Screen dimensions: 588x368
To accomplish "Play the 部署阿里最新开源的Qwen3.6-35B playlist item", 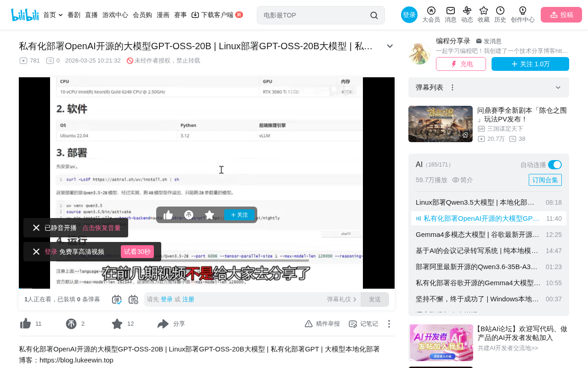I will 489,267.
